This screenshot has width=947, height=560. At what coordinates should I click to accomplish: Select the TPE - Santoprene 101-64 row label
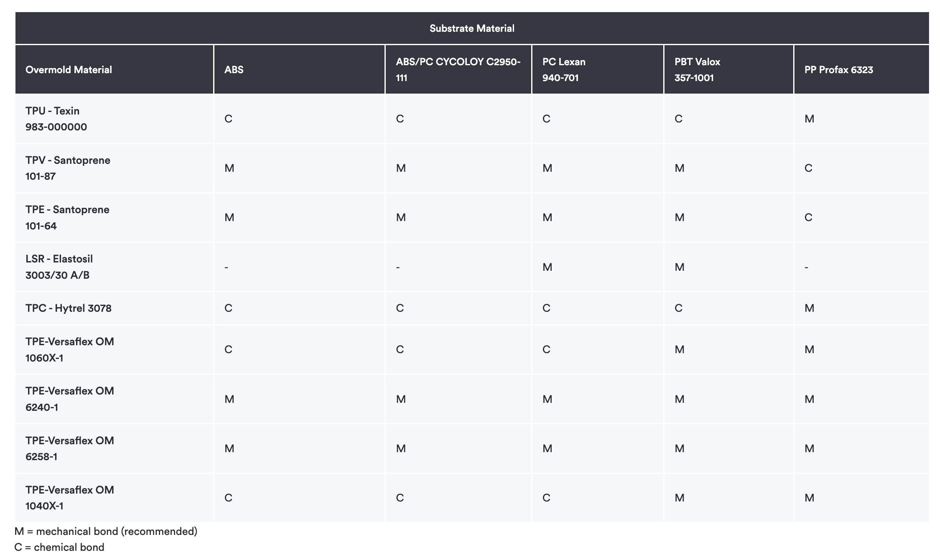click(x=67, y=217)
